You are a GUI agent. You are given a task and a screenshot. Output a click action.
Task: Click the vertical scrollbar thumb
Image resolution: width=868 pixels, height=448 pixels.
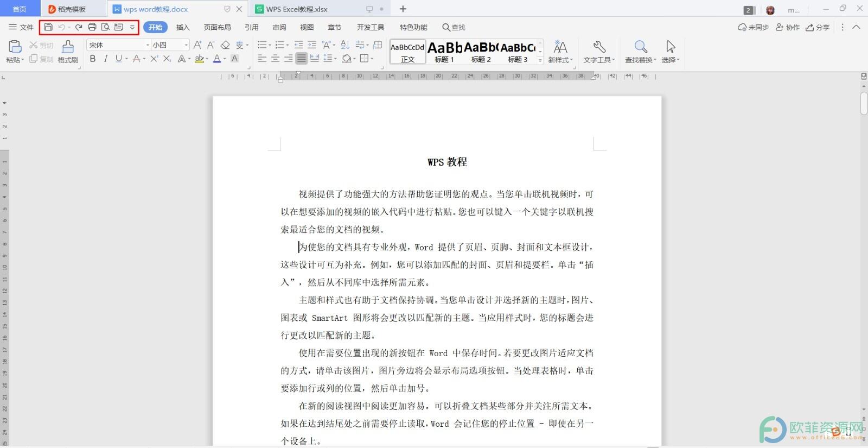pos(864,103)
